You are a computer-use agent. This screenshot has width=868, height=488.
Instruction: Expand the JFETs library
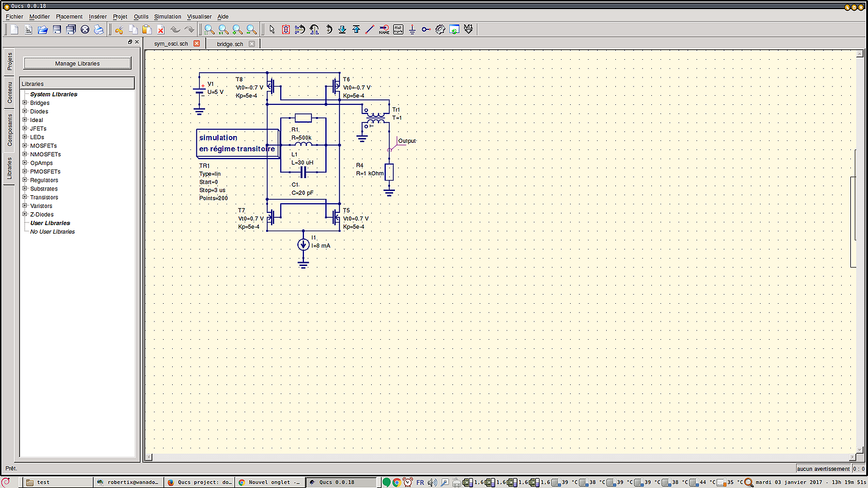point(25,129)
